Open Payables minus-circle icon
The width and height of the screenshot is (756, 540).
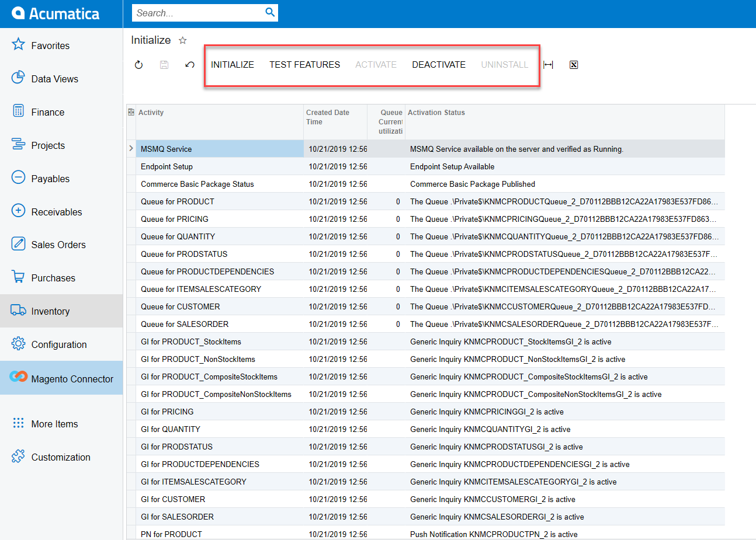pos(18,177)
